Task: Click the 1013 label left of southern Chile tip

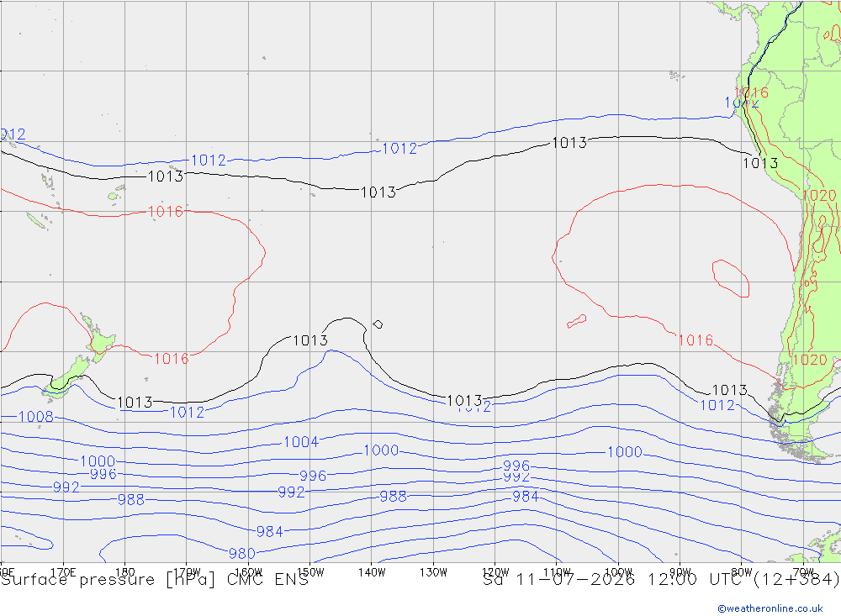Action: (x=729, y=390)
